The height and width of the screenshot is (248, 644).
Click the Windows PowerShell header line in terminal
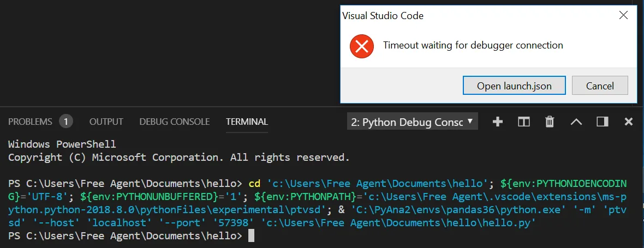pyautogui.click(x=62, y=144)
